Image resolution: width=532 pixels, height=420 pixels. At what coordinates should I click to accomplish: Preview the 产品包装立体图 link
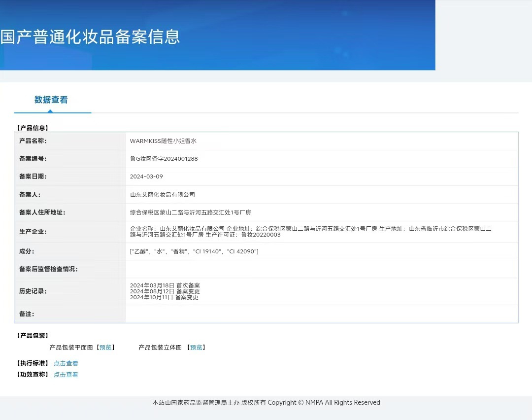coord(196,348)
